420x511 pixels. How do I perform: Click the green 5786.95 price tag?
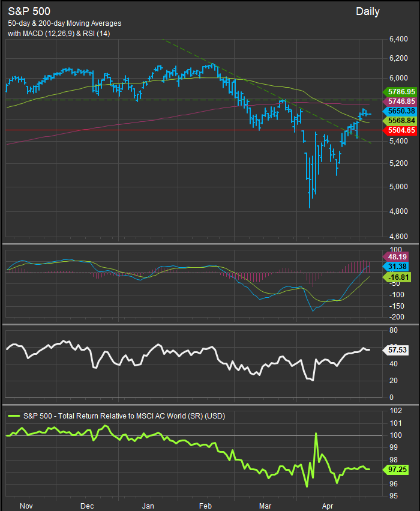coord(400,92)
